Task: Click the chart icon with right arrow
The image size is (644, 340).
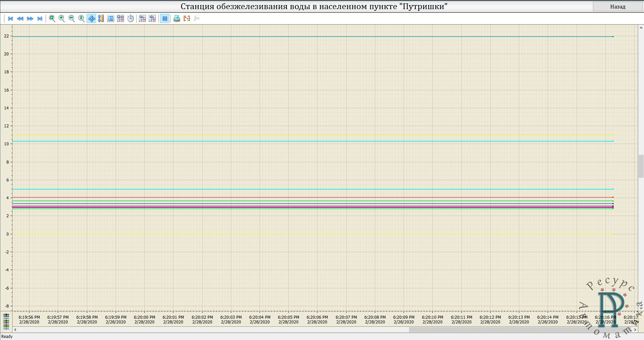Action: coord(152,19)
